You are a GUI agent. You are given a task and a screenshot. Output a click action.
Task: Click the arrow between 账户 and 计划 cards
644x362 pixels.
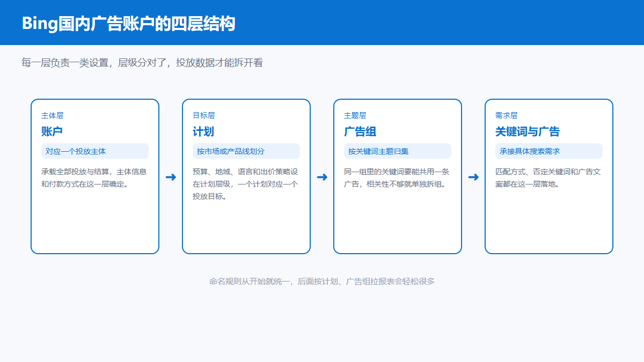(x=171, y=177)
